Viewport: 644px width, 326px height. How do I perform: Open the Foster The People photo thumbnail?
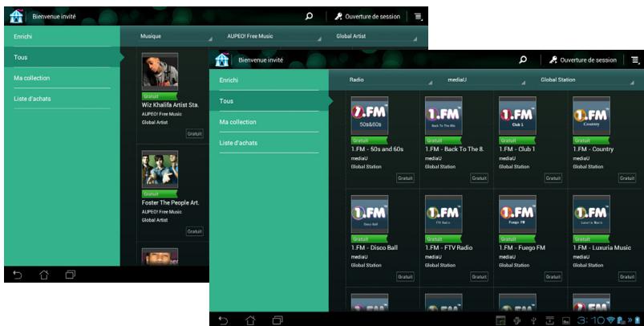[x=160, y=169]
